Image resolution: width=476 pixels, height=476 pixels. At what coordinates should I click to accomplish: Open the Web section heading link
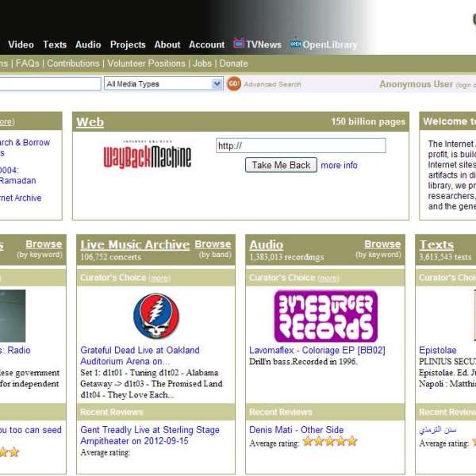click(x=90, y=122)
